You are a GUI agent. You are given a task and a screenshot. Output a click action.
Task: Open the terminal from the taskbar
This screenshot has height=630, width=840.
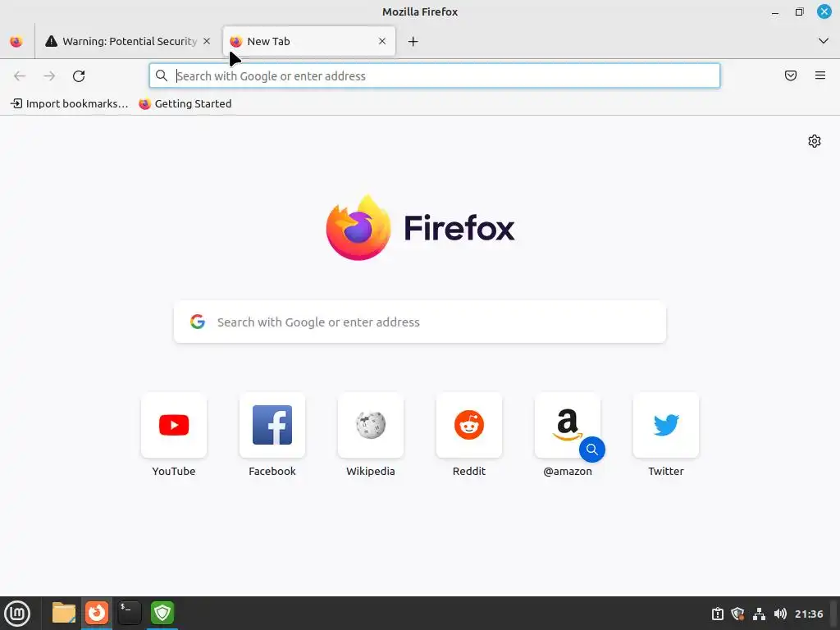pos(129,613)
